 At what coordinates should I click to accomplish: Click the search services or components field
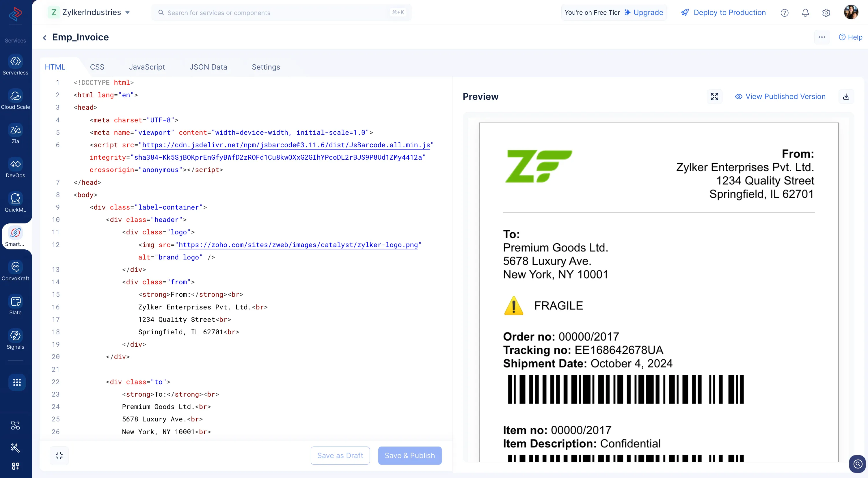click(x=281, y=12)
